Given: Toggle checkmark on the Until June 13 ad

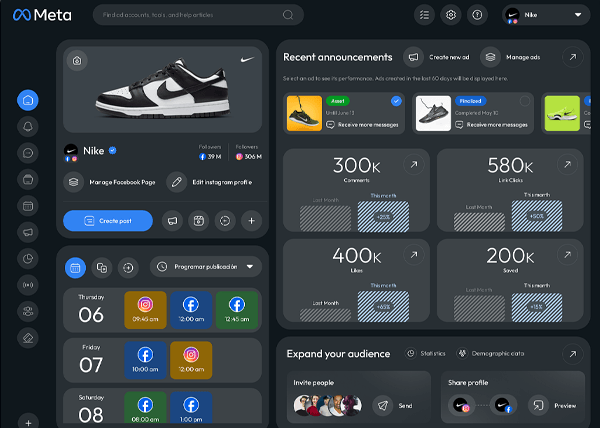Looking at the screenshot, I should pyautogui.click(x=396, y=101).
